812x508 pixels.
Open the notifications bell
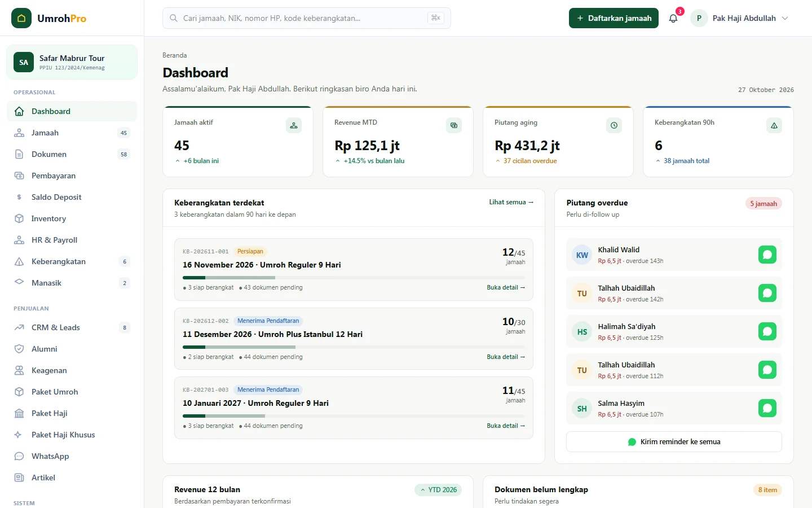[673, 18]
